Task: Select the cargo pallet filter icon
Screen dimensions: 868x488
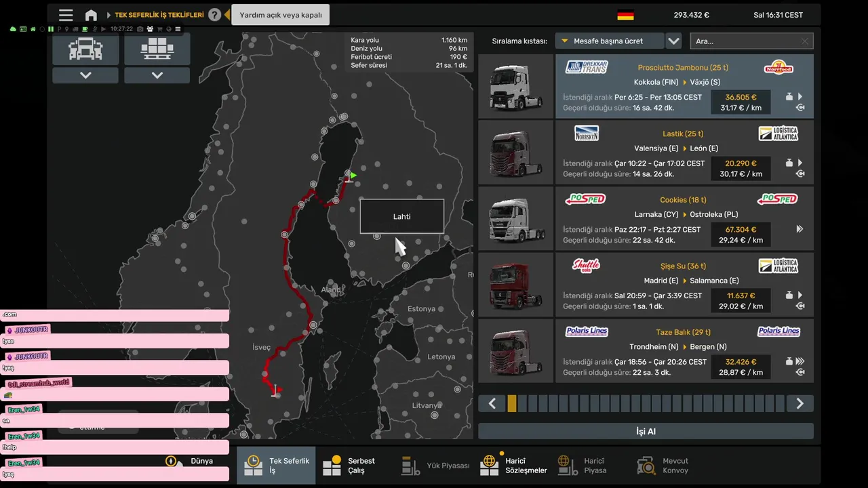Action: click(157, 49)
